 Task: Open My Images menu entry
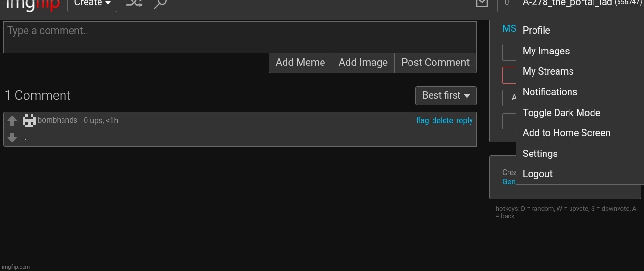coord(546,51)
